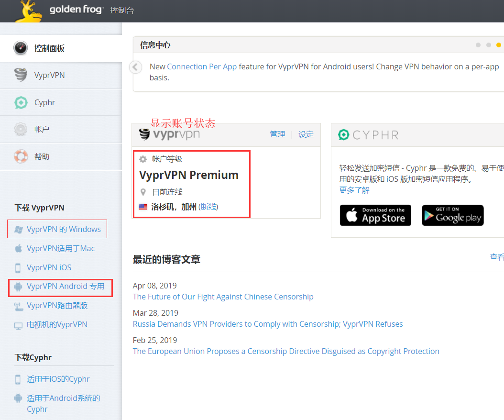Click the left arrow on the news carousel

135,67
